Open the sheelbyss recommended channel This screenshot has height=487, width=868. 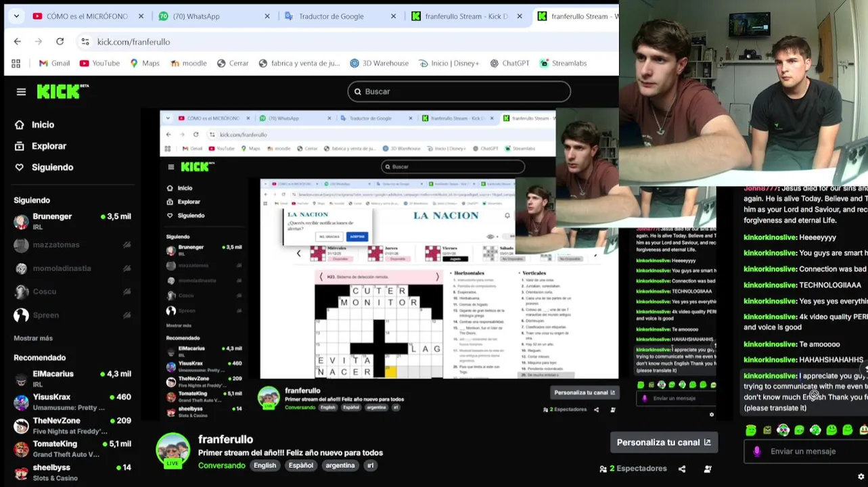click(x=72, y=472)
